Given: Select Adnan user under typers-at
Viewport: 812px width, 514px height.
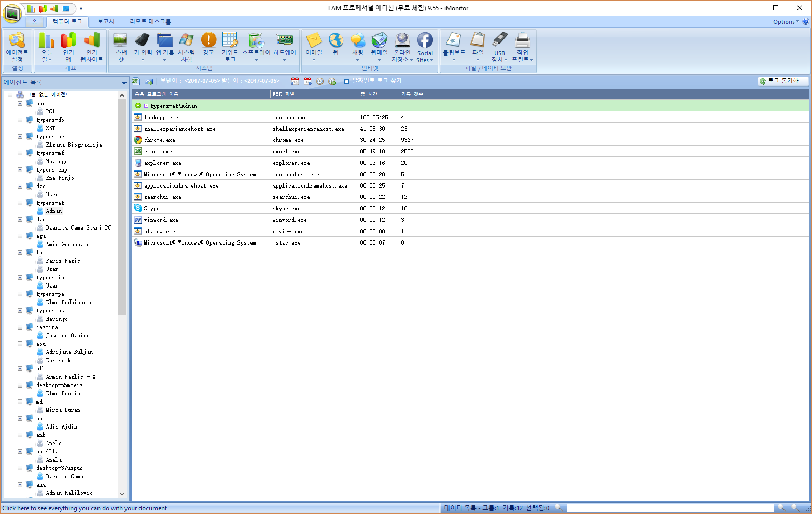Looking at the screenshot, I should click(x=53, y=211).
